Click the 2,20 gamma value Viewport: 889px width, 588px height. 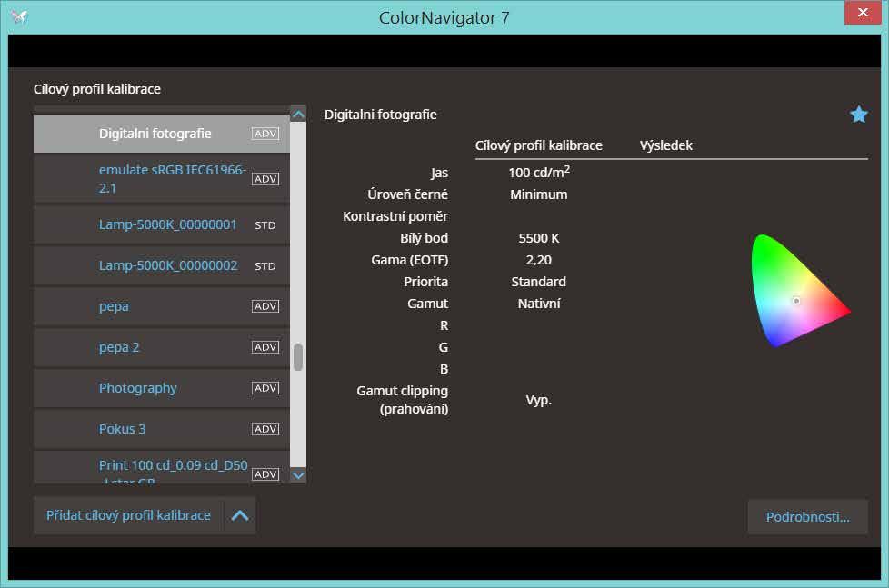539,260
